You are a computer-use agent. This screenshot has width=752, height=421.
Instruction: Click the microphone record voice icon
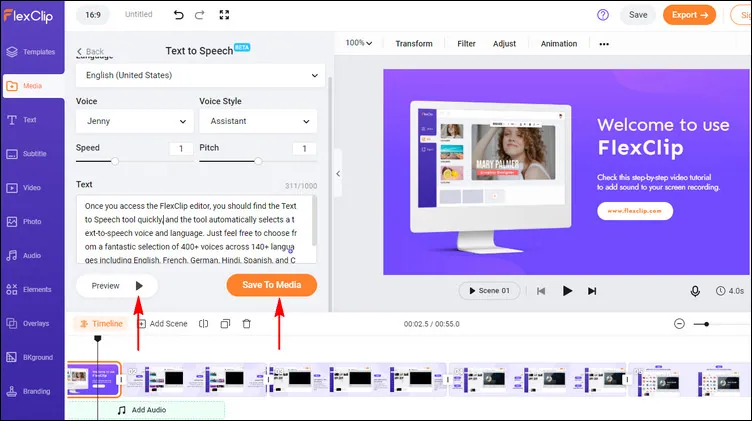coord(695,291)
